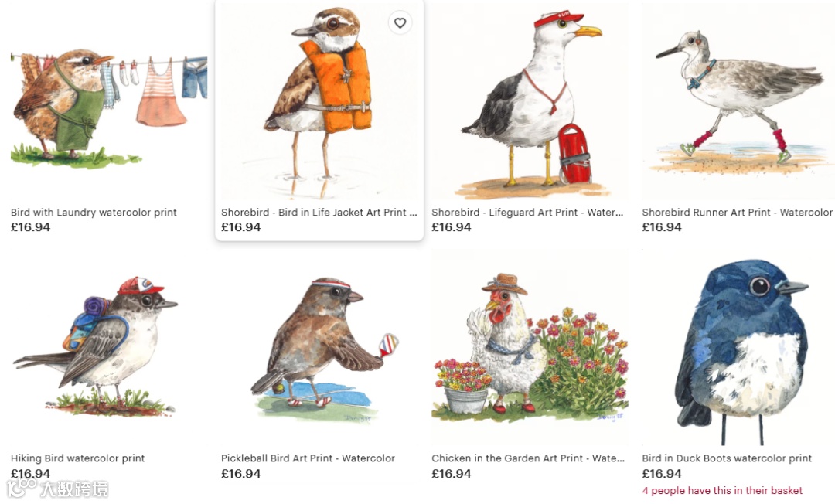Favorite the Bird in Life Jacket print
The image size is (835, 504).
point(400,23)
